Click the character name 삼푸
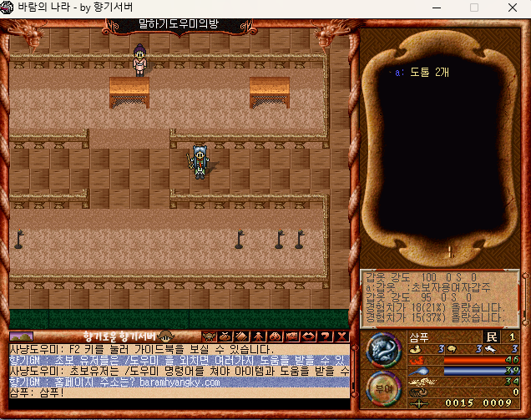Viewport: 531px width, 420px height. click(x=419, y=337)
